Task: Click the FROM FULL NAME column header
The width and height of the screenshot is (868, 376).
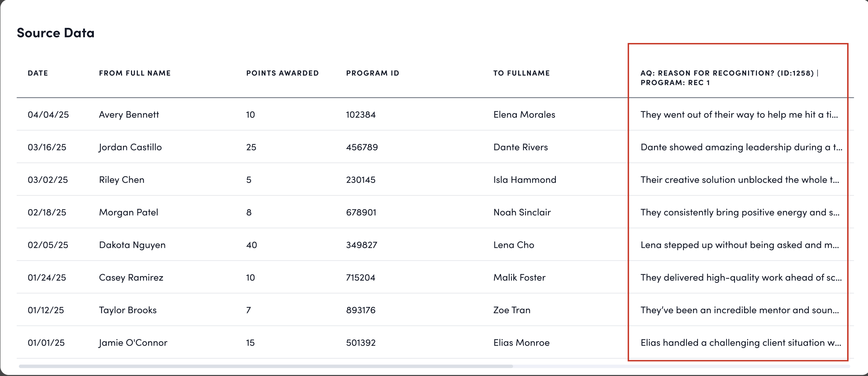Action: 135,73
